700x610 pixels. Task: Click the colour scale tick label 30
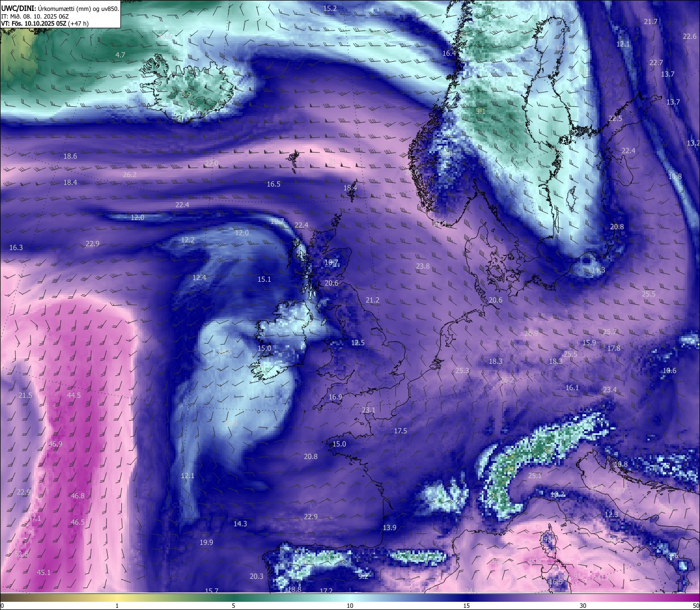tap(583, 606)
